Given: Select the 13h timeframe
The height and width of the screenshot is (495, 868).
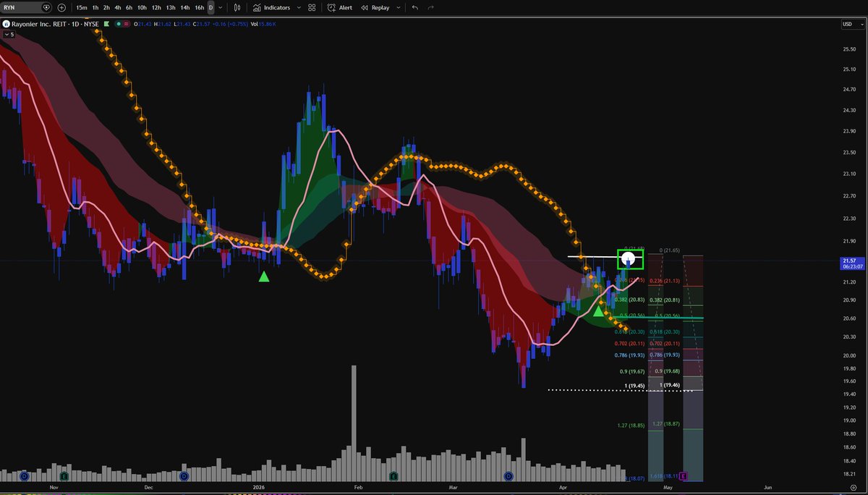Looking at the screenshot, I should [x=171, y=7].
